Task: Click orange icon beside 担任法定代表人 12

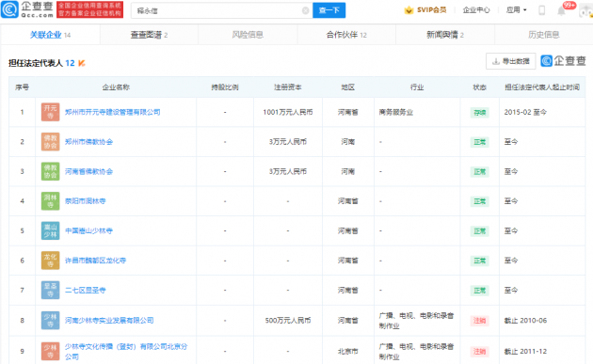Action: click(81, 63)
